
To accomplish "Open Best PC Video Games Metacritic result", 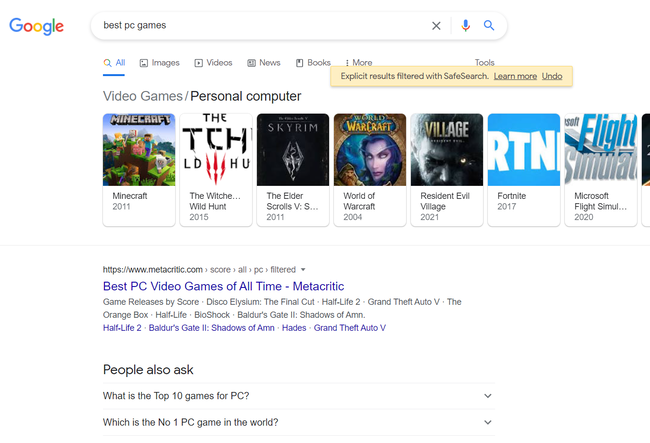I will pos(223,286).
